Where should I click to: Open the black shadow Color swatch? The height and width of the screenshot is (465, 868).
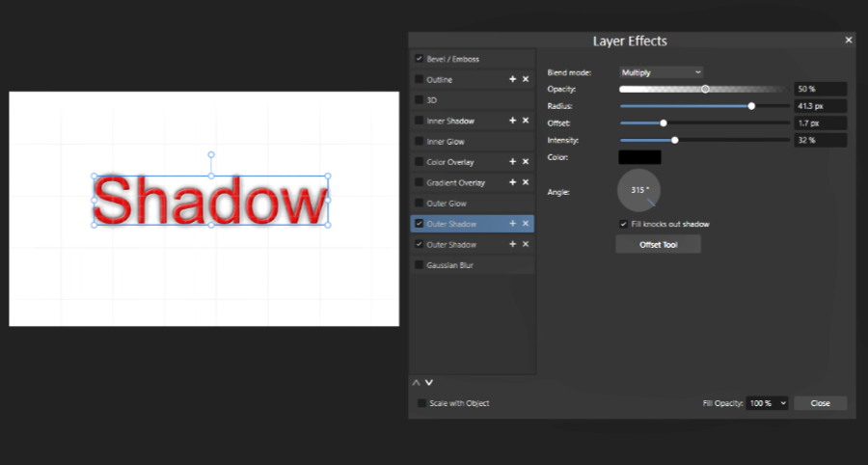click(640, 156)
